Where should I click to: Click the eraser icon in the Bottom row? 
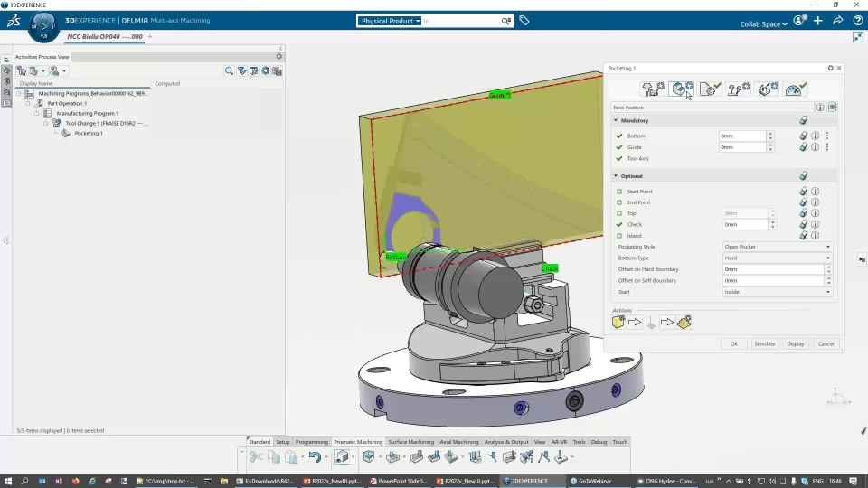pos(803,136)
